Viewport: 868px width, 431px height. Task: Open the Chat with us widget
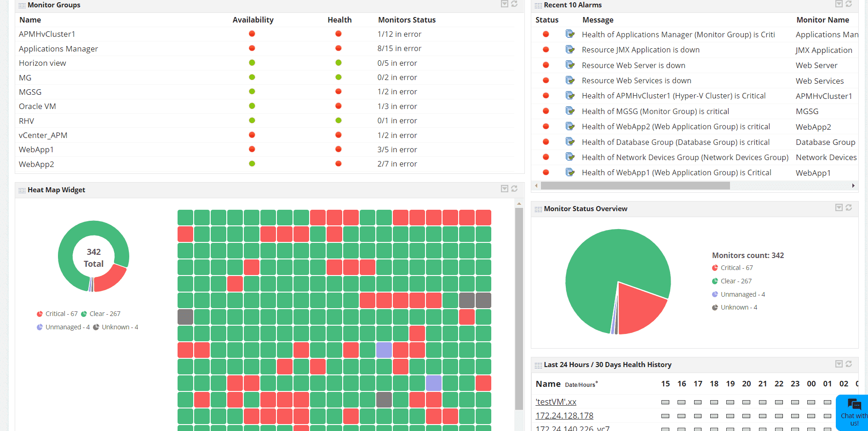coord(853,412)
